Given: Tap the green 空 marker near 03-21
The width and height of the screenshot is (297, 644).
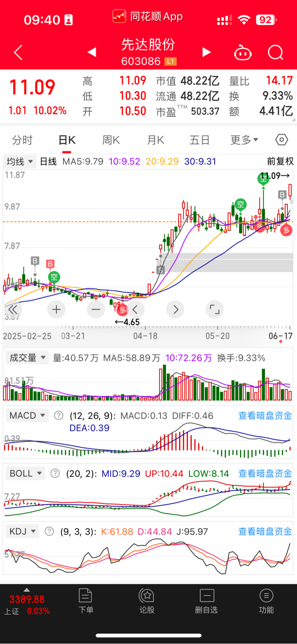Looking at the screenshot, I should tap(54, 277).
